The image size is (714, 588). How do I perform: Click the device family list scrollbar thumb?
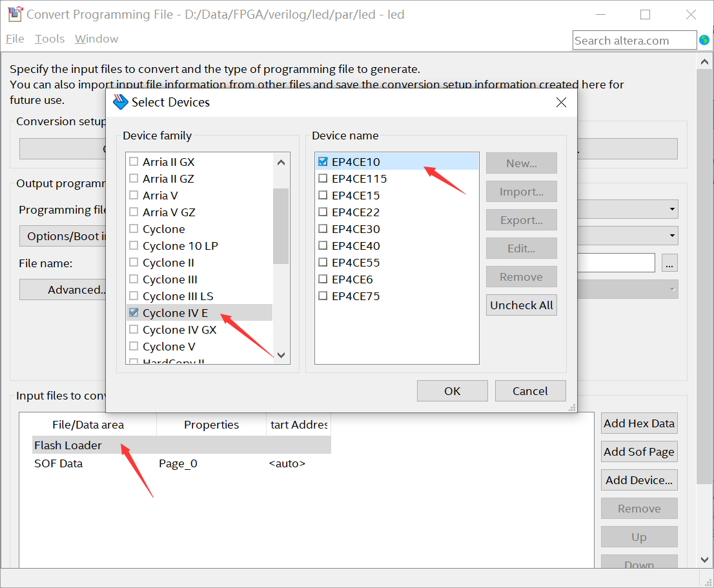281,226
